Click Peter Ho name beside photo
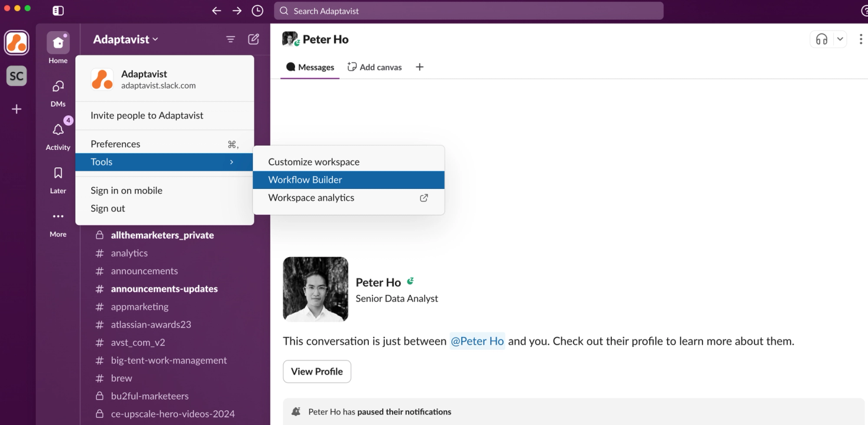The image size is (868, 425). (x=378, y=283)
